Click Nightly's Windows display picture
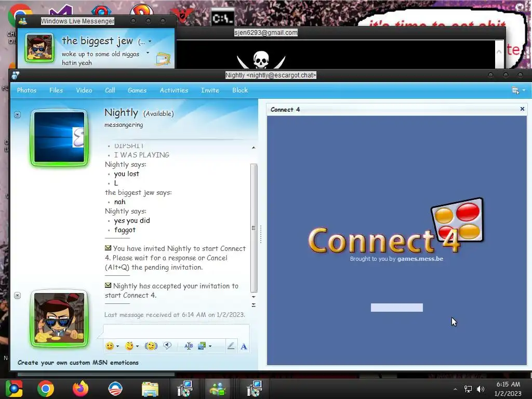 59,137
